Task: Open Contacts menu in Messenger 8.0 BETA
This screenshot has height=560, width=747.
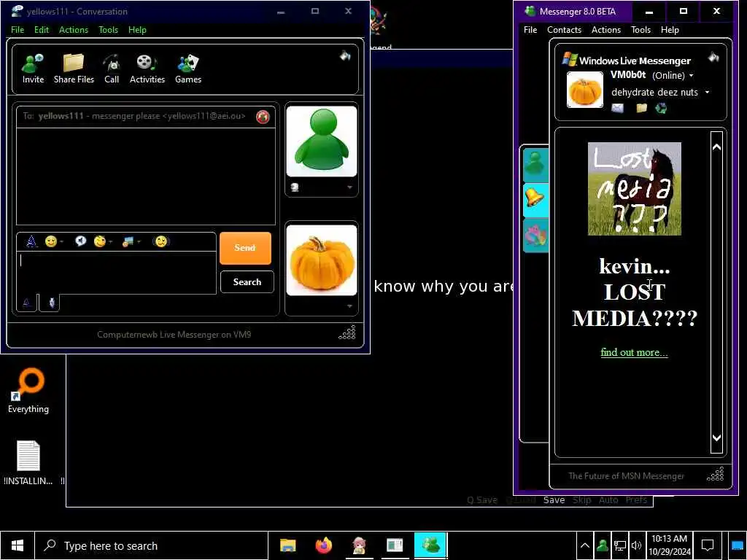Action: [x=564, y=29]
